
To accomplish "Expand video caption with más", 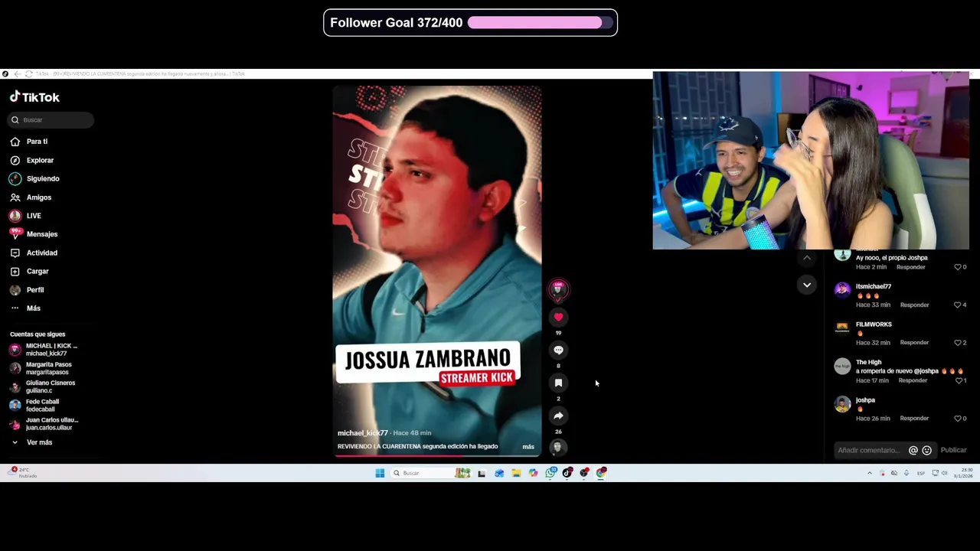I will (x=528, y=446).
